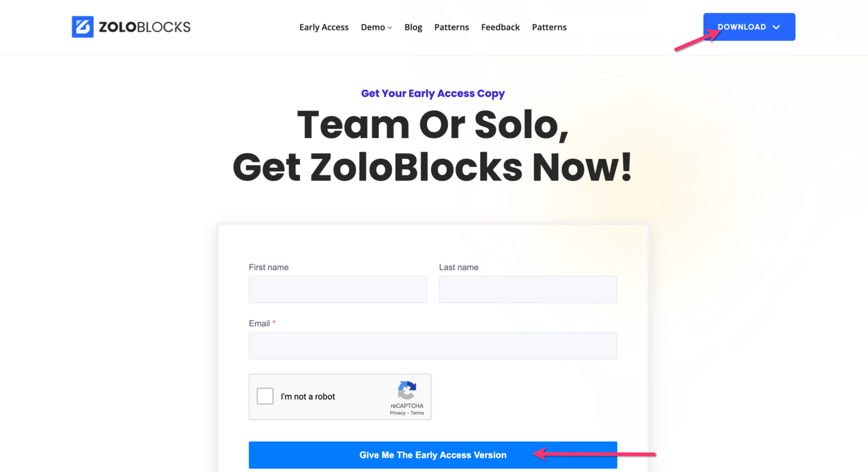Open the first Patterns menu item
The image size is (868, 472).
tap(452, 27)
